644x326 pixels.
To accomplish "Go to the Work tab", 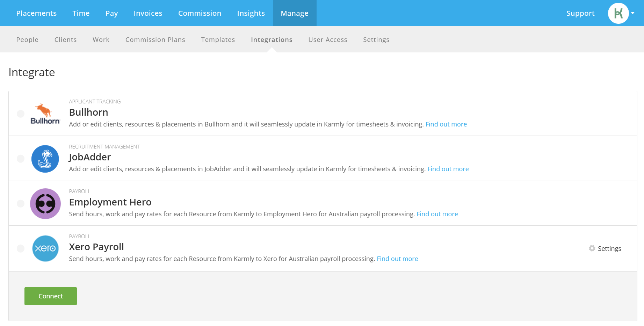I will [101, 40].
